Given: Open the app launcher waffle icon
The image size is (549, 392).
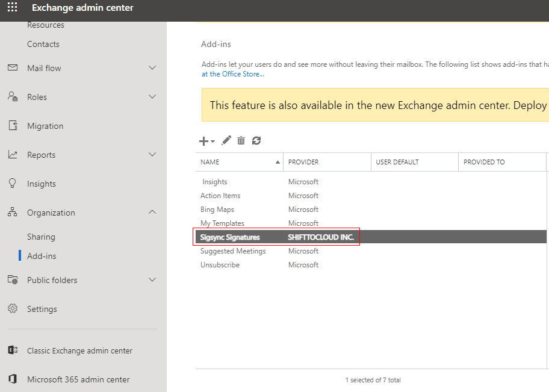Looking at the screenshot, I should 12,8.
